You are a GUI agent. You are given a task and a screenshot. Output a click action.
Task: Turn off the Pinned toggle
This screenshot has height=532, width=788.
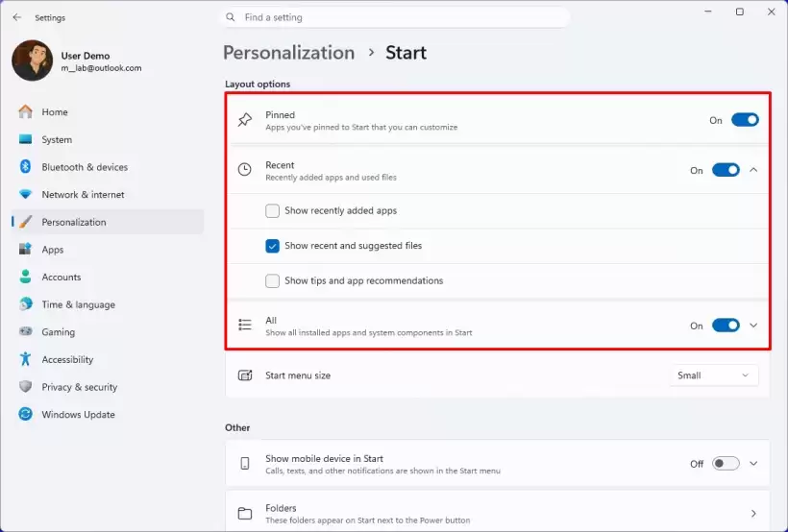tap(745, 120)
